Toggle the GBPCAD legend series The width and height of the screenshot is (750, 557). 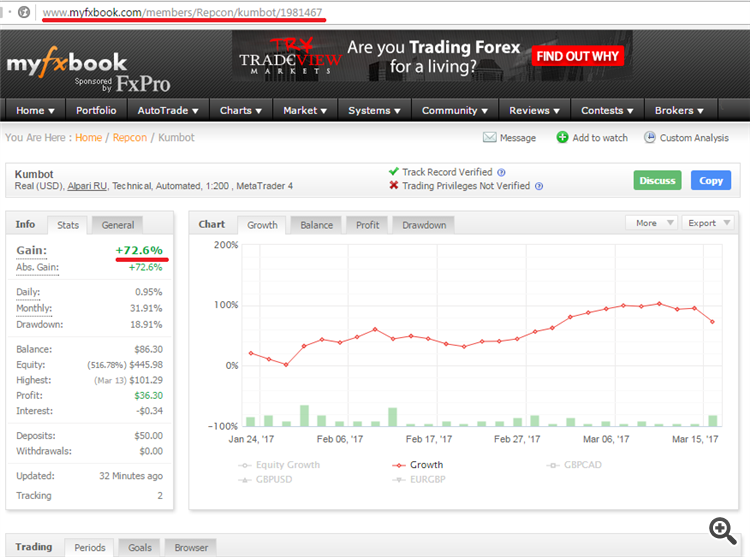(574, 465)
